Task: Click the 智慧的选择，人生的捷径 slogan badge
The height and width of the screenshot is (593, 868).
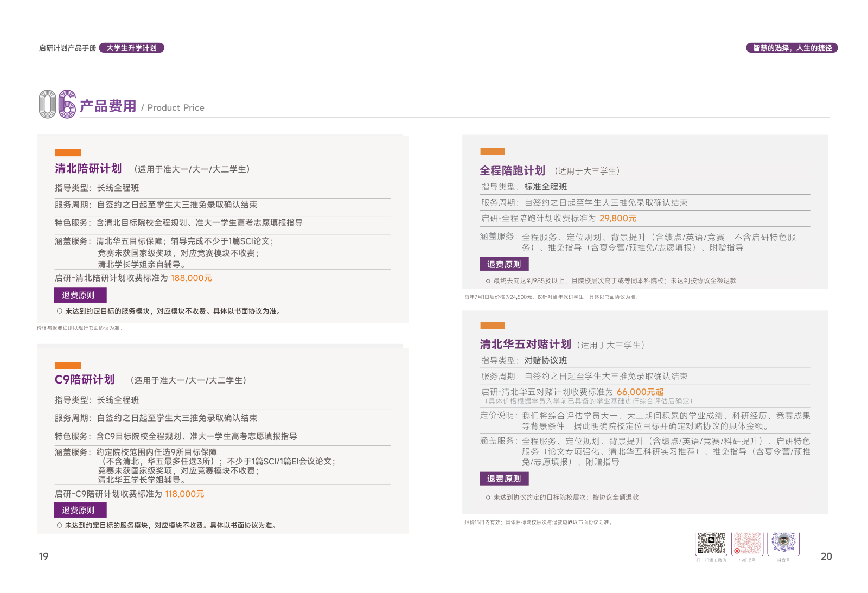Action: pyautogui.click(x=792, y=48)
